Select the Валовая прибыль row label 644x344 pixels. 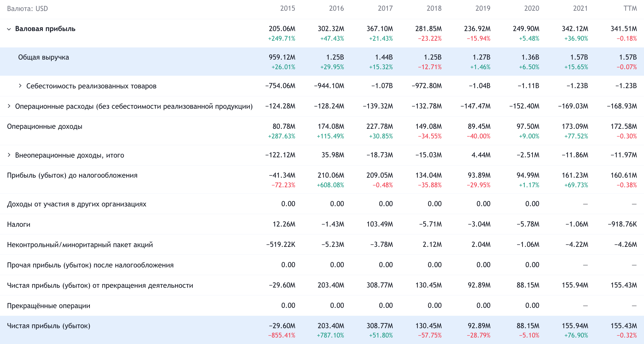45,29
